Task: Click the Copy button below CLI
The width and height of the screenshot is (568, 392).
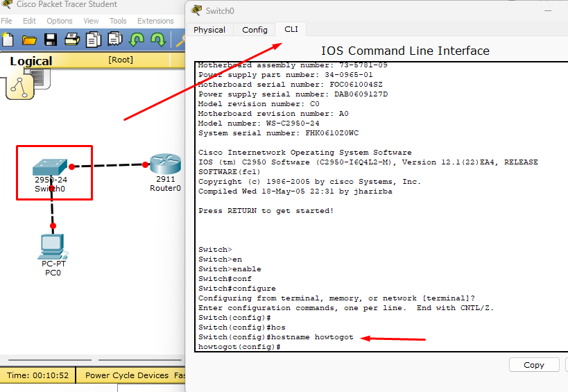Action: tap(534, 365)
